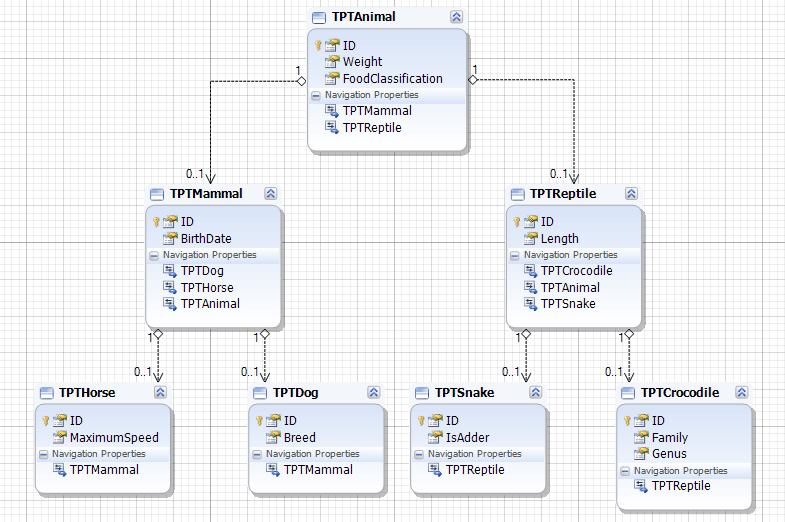Click navigation icon beside TPTDog in TPTMammal
The image size is (785, 522).
pos(170,271)
